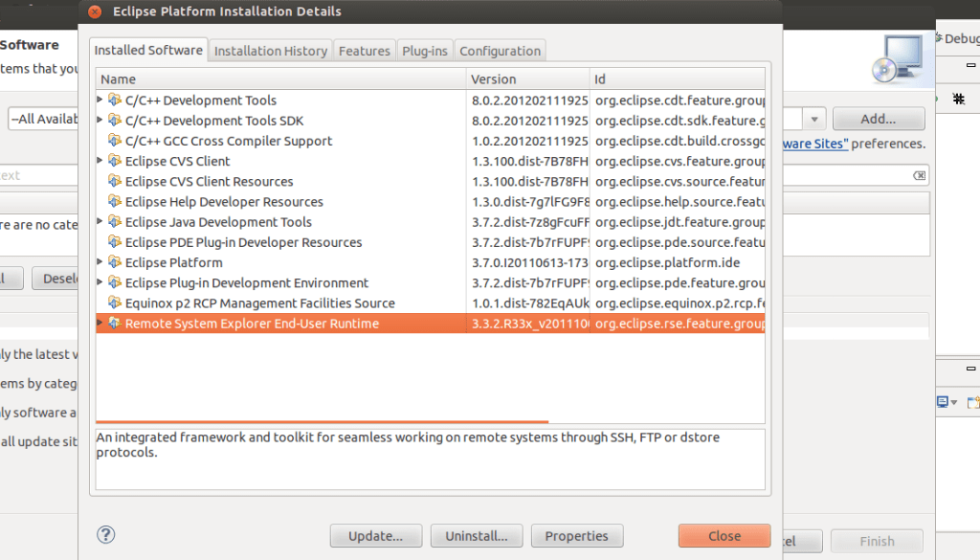Click the C/C++ GCC Cross Compiler Support feature icon
This screenshot has width=980, height=560.
115,141
